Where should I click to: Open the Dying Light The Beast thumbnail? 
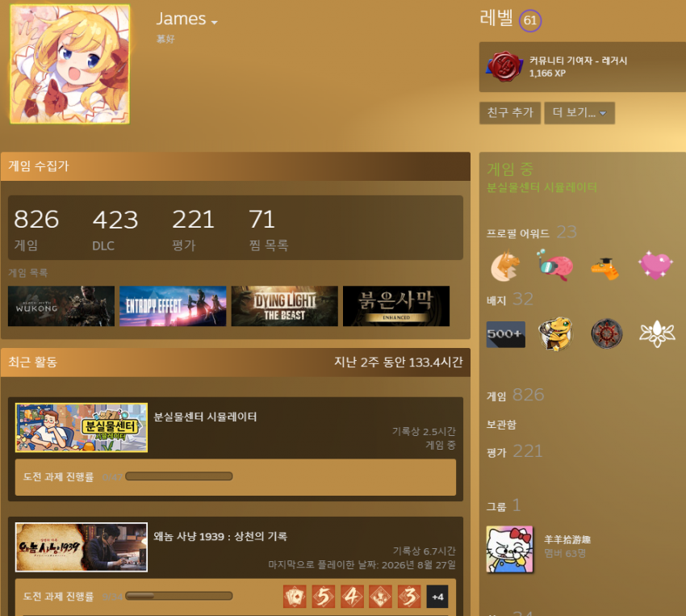tap(284, 306)
